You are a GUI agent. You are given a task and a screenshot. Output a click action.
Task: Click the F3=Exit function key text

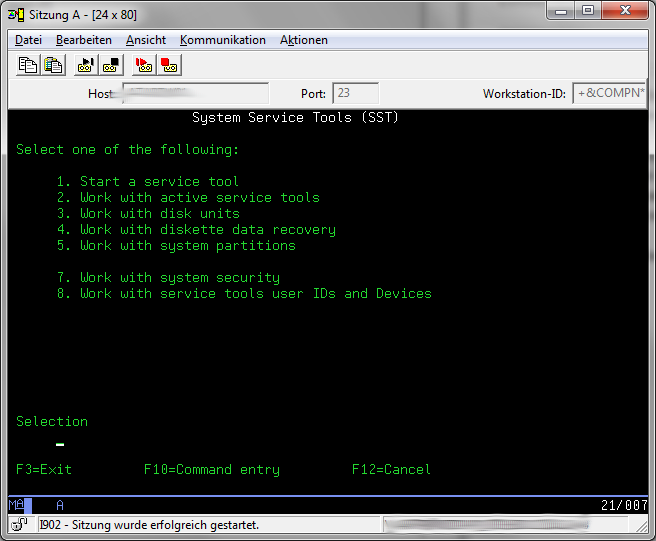pos(44,469)
